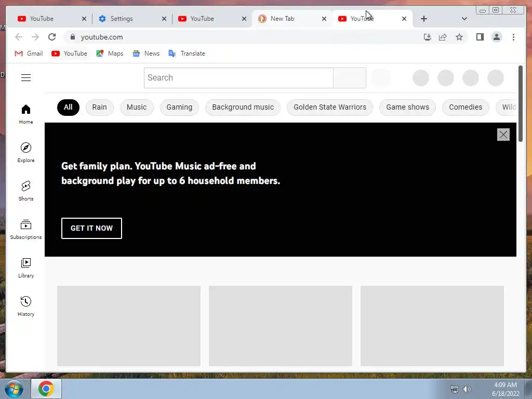The width and height of the screenshot is (532, 399).
Task: Click the Chrome taskbar icon
Action: click(46, 389)
